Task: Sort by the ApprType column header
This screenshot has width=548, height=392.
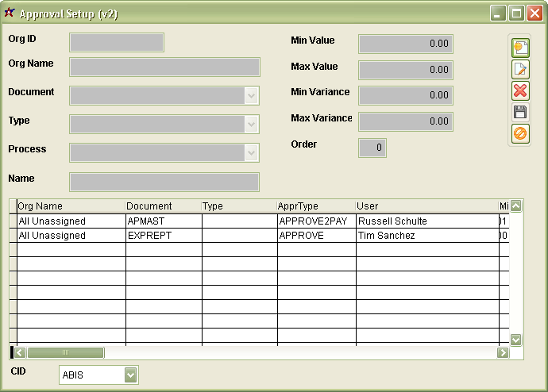Action: tap(315, 206)
